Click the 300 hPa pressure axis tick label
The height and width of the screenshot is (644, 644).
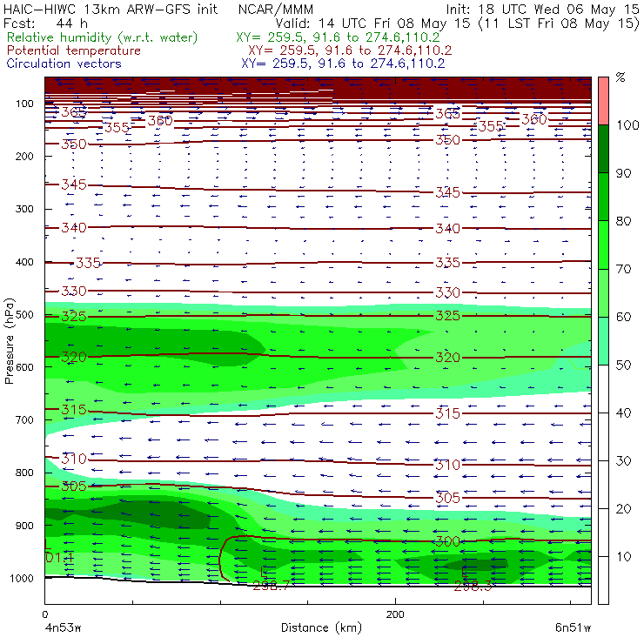24,209
